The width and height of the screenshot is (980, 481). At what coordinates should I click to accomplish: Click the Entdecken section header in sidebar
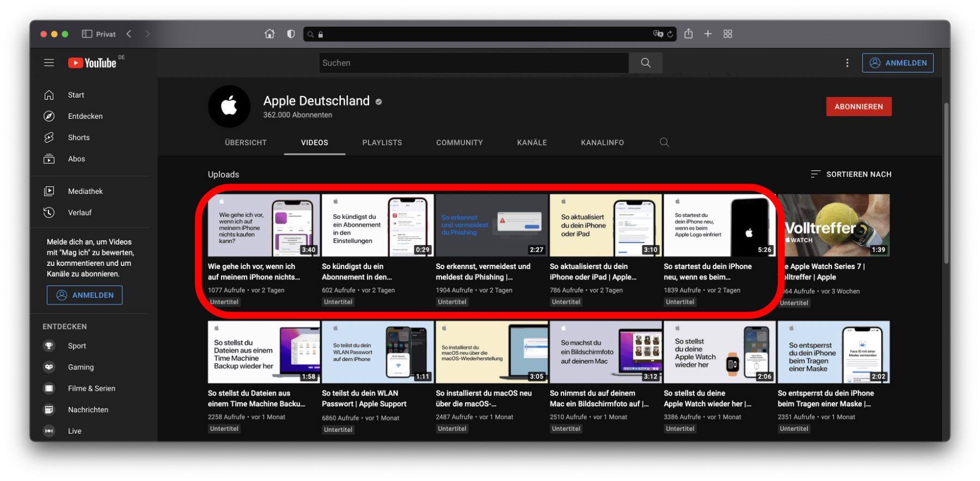tap(64, 326)
